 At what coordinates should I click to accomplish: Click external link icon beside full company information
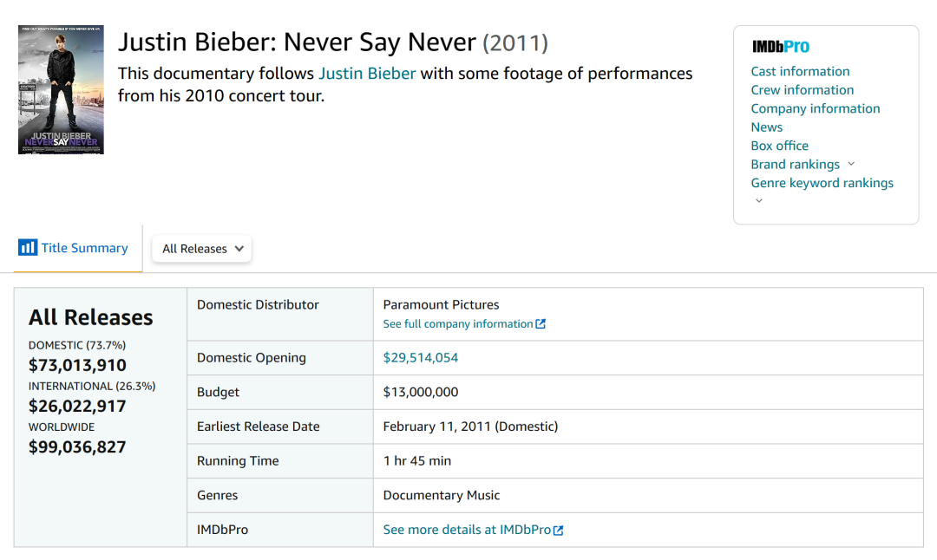pyautogui.click(x=541, y=324)
